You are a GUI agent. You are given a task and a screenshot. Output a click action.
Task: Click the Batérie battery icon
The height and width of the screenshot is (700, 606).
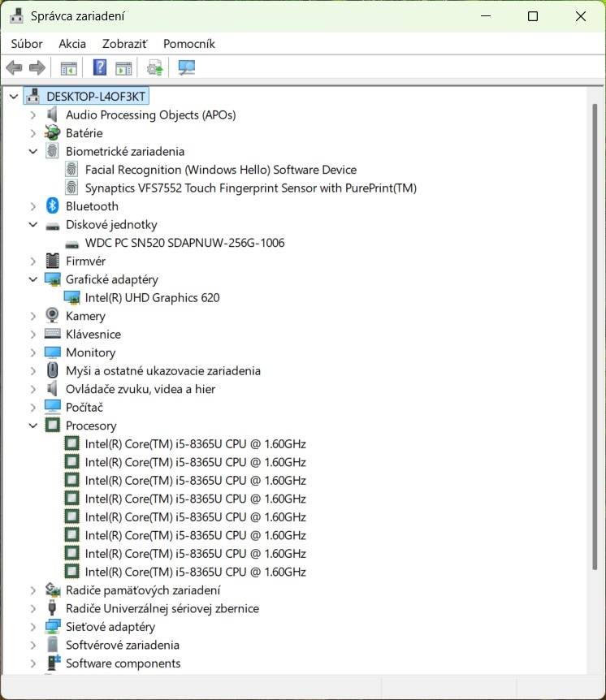point(53,133)
